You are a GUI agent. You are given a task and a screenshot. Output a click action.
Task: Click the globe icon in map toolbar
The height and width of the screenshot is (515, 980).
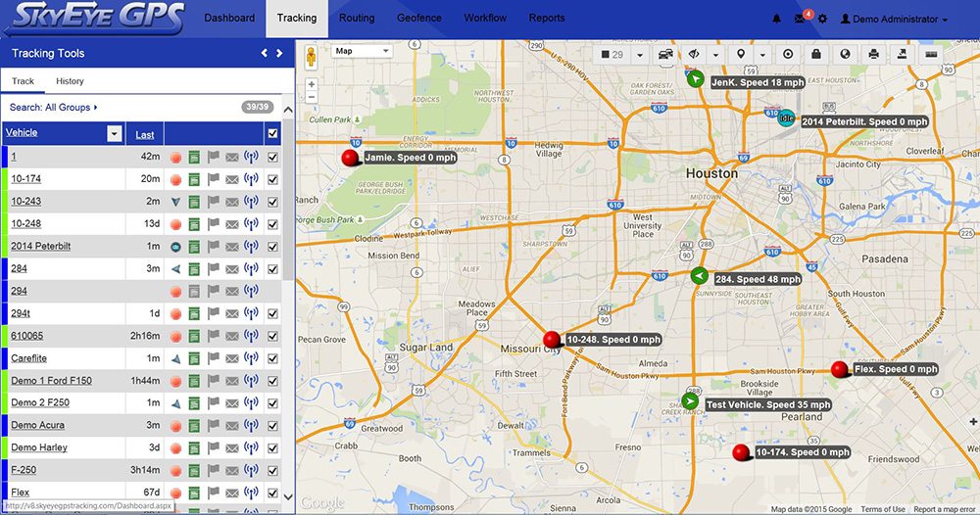(844, 55)
